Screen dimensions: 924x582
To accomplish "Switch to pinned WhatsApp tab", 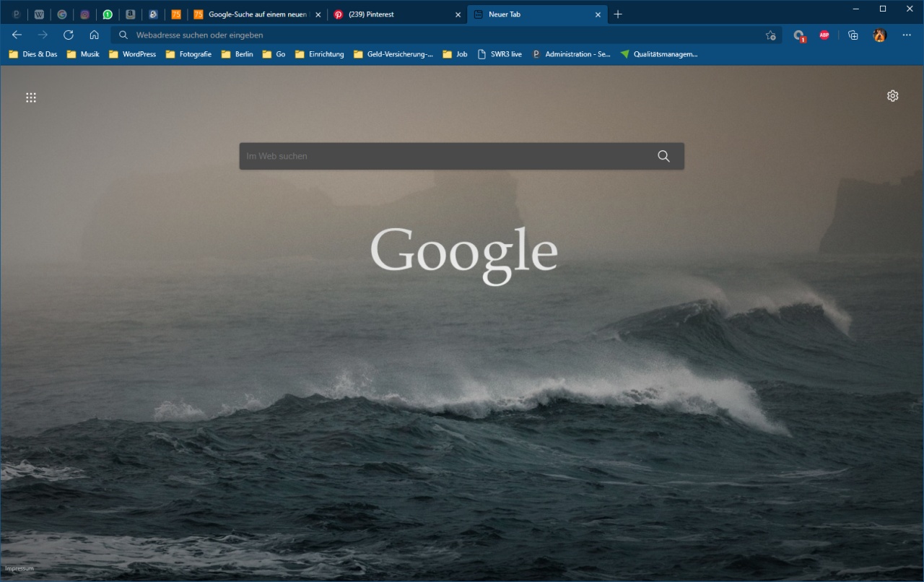I will click(108, 14).
